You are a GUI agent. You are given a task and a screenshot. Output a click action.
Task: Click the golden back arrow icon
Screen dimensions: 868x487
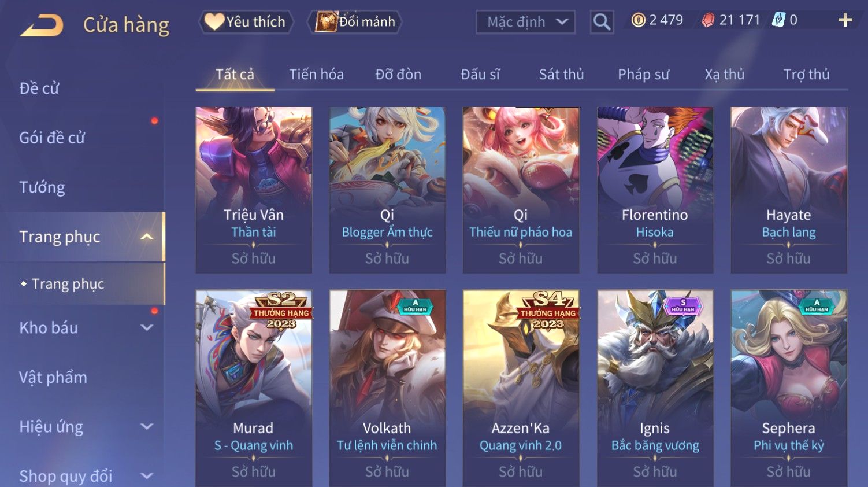tap(42, 25)
